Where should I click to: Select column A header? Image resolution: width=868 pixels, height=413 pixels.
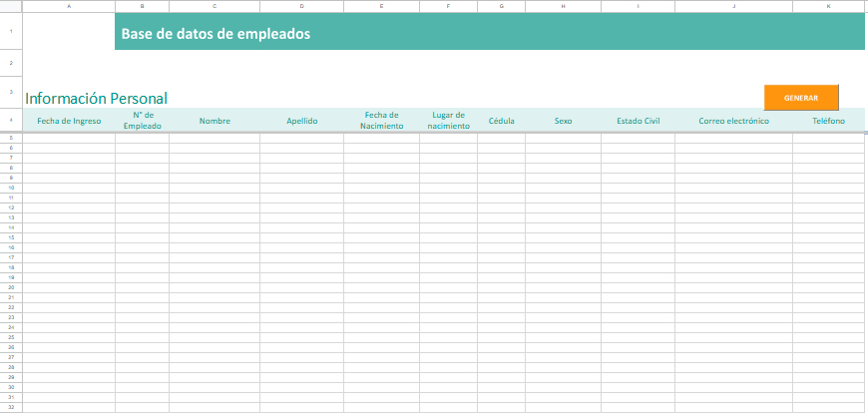69,6
